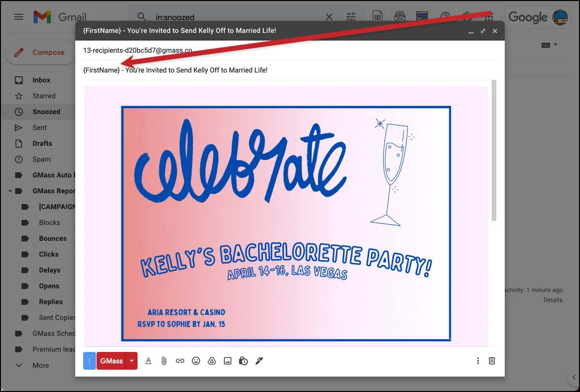This screenshot has height=392, width=580.
Task: Send with the red GMass button
Action: 111,361
